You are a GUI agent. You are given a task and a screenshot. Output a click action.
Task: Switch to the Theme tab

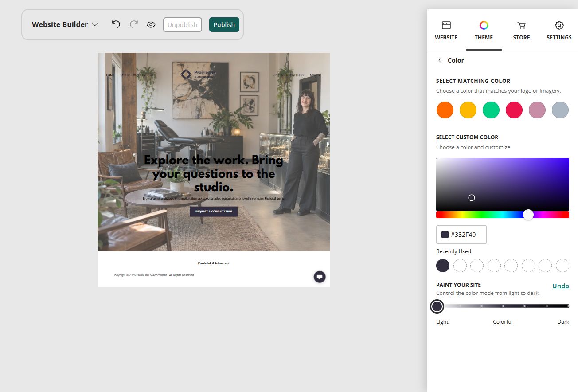click(484, 31)
